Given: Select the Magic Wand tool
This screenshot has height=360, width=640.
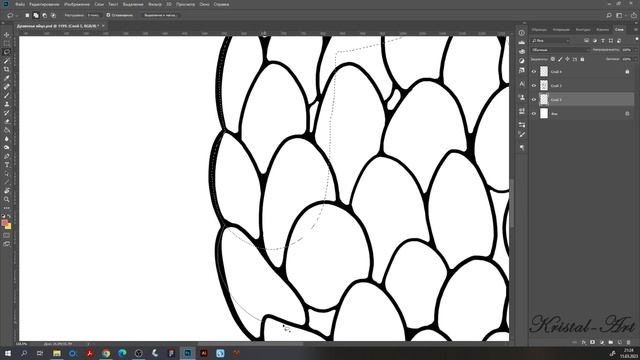Looking at the screenshot, I should [x=7, y=61].
